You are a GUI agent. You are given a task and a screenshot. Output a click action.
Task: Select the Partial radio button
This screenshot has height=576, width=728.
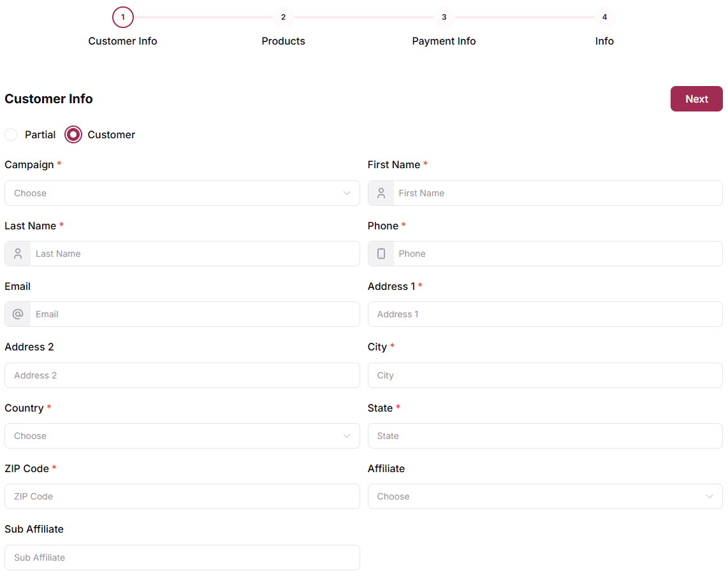coord(11,134)
